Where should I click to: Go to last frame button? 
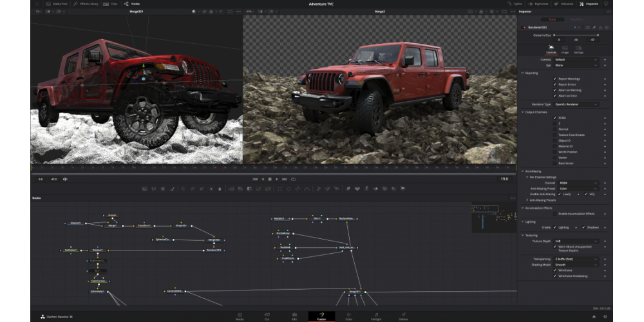click(x=285, y=179)
